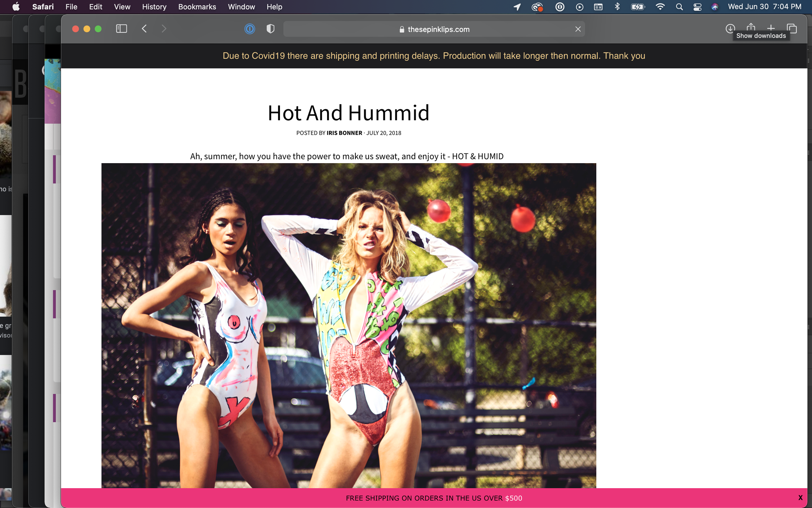This screenshot has height=508, width=812.
Task: Go back to previous page
Action: (144, 29)
